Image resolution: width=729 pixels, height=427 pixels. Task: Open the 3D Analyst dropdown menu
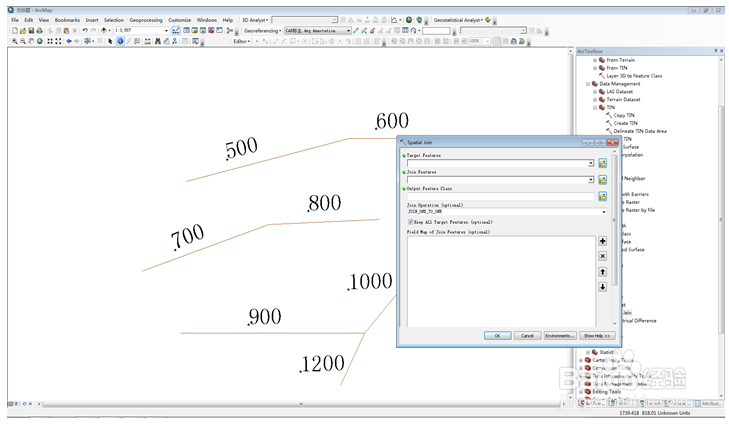pyautogui.click(x=255, y=20)
